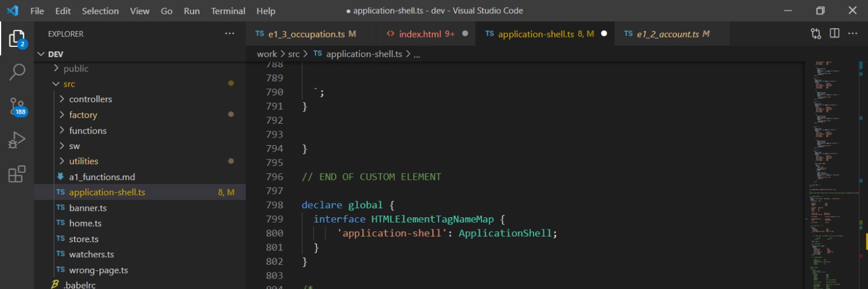Open the Explorer view in activity bar

point(17,38)
